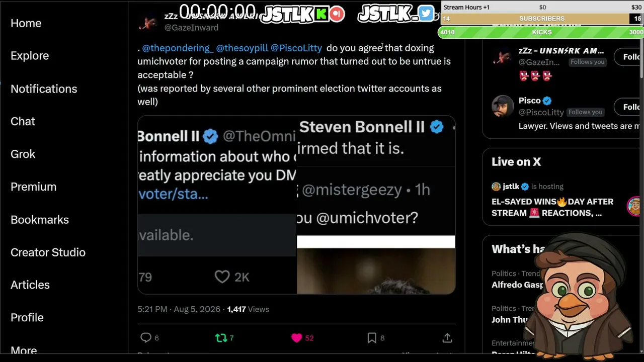Click the Twitter bird icon in stream overlay

coord(426,14)
